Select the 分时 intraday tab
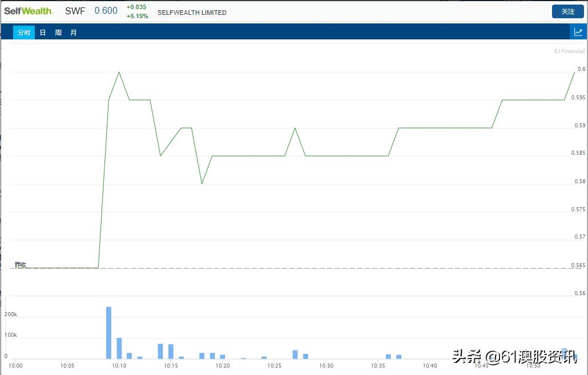Image resolution: width=588 pixels, height=375 pixels. pos(23,32)
